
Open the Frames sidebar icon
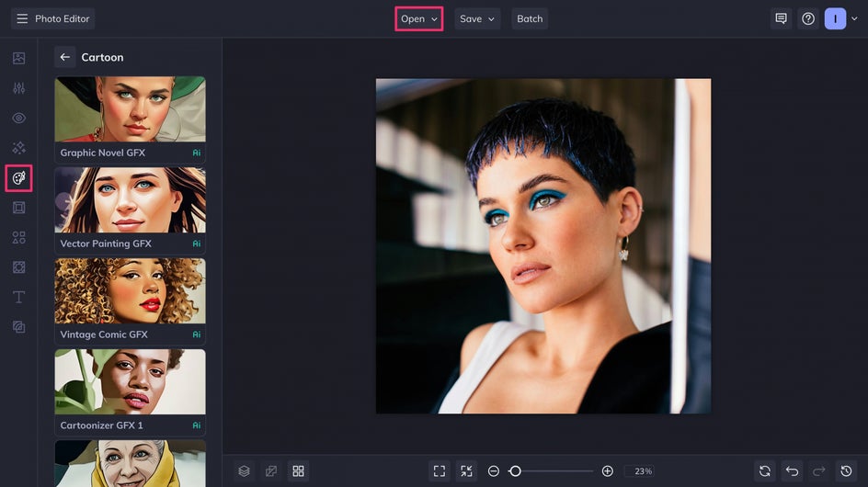click(x=18, y=208)
